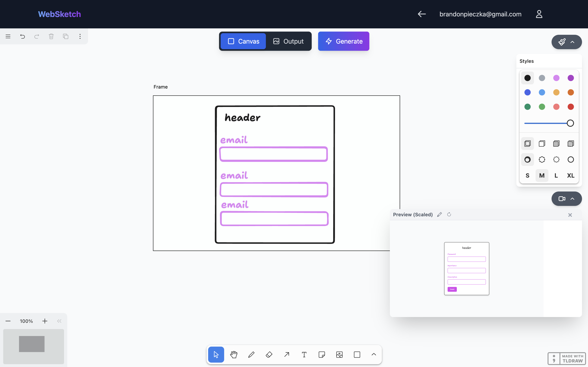Collapse the camera preview panel toggle

click(x=566, y=199)
